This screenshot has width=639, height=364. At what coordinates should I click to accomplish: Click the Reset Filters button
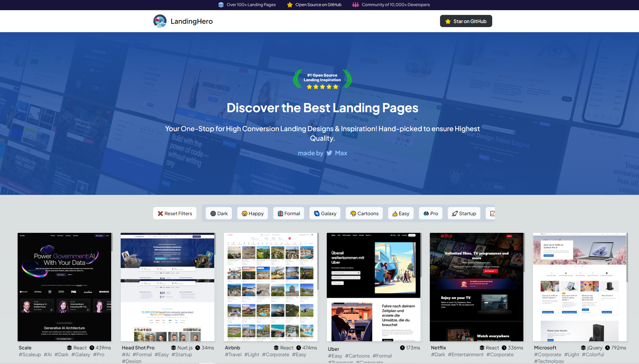(x=175, y=214)
